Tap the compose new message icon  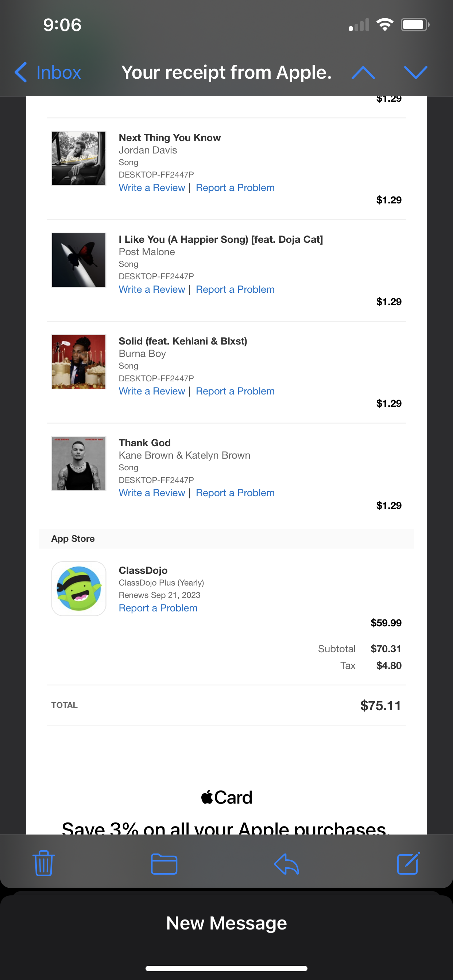coord(408,863)
